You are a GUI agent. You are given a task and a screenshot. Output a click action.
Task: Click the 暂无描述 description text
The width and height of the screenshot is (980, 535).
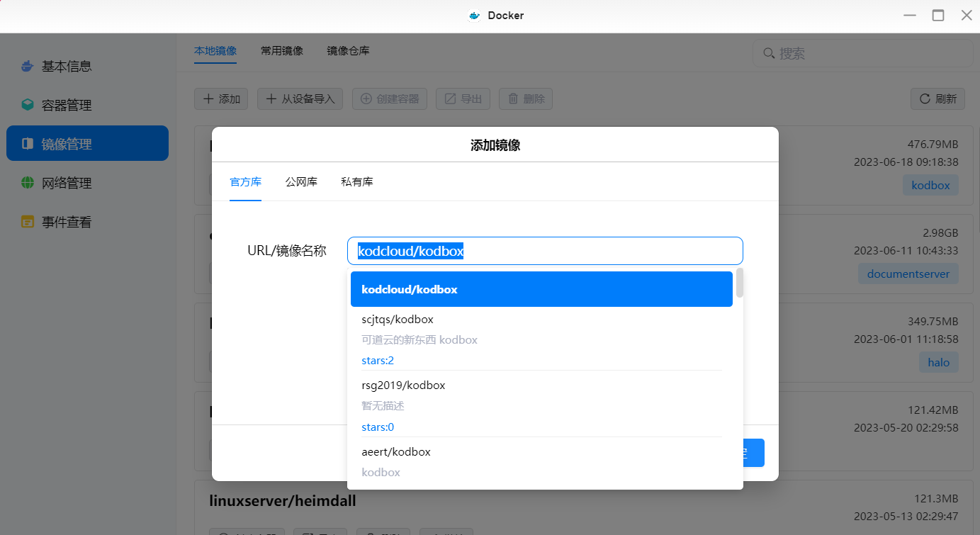[x=383, y=406]
